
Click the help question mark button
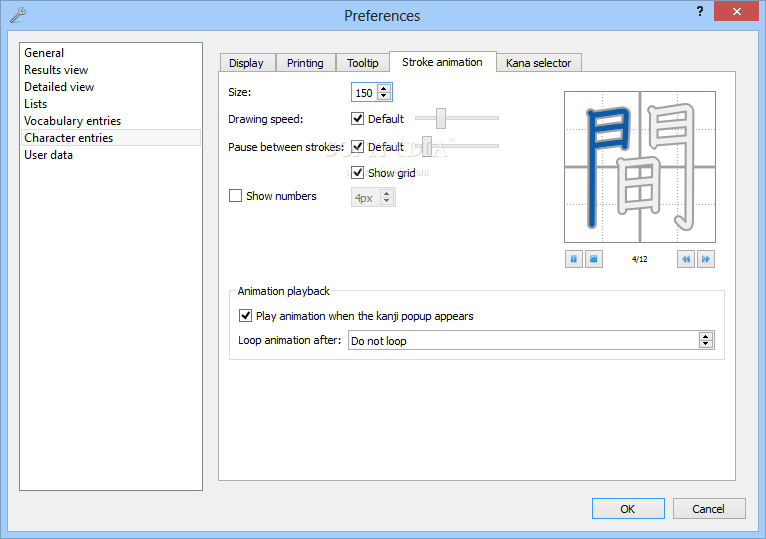pos(700,12)
